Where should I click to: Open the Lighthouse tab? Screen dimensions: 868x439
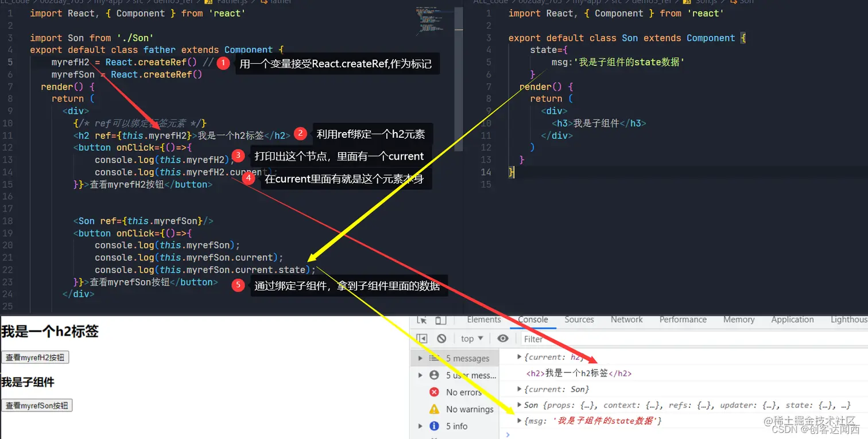pos(848,320)
